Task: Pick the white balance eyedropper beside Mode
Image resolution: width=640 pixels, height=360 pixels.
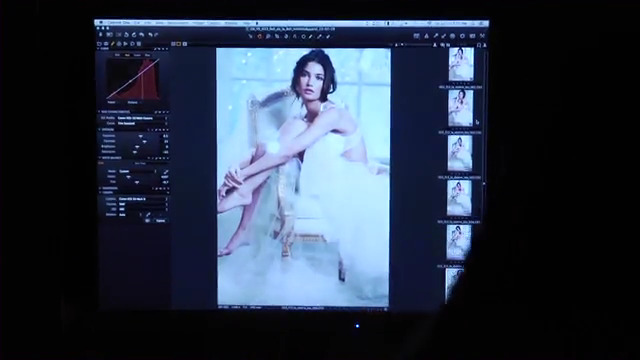Action: tap(166, 171)
